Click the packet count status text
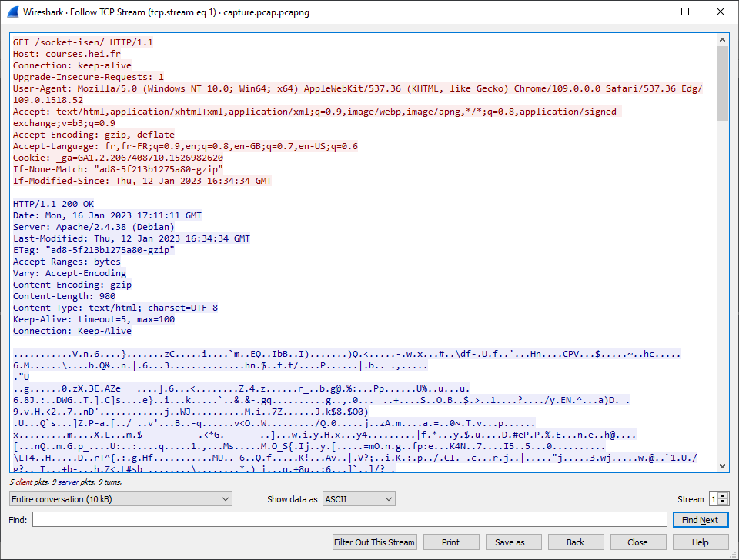Image resolution: width=739 pixels, height=560 pixels. (x=65, y=482)
